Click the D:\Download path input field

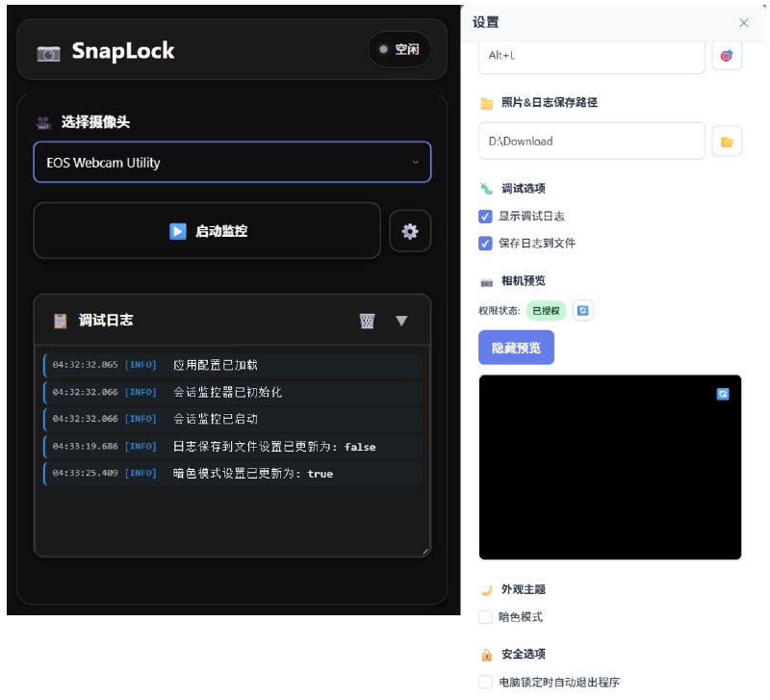[x=591, y=141]
